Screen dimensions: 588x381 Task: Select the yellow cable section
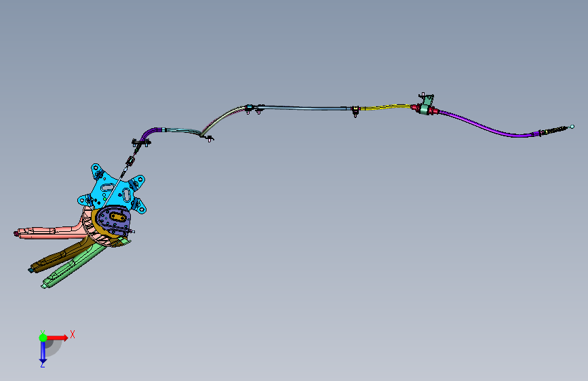(387, 107)
